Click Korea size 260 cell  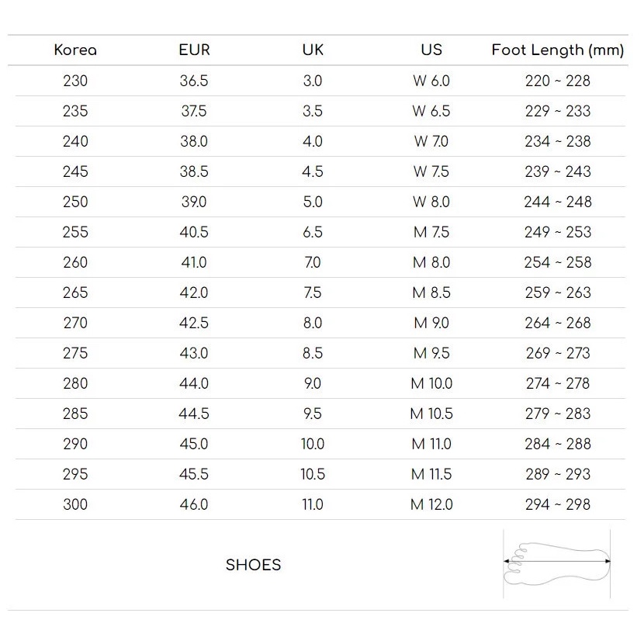75,262
